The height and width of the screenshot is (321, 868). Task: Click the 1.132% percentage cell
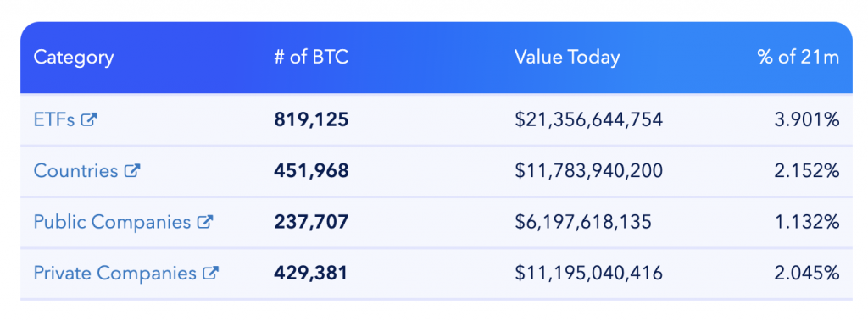pos(807,222)
